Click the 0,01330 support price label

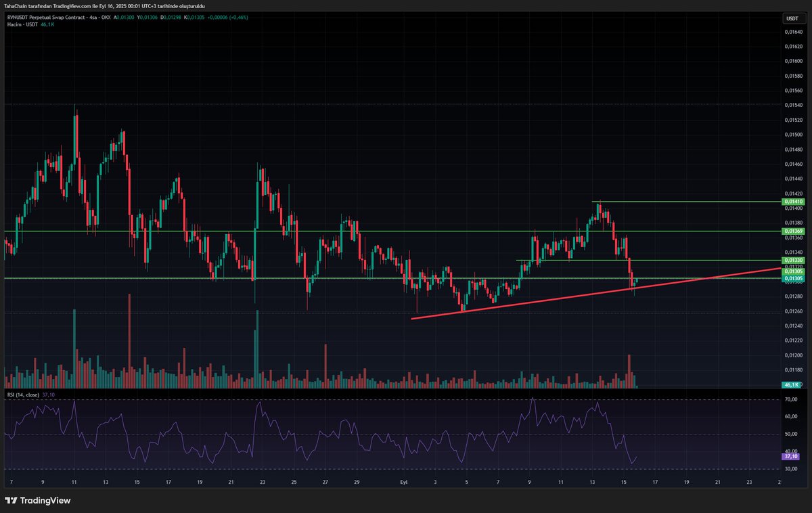pyautogui.click(x=793, y=260)
